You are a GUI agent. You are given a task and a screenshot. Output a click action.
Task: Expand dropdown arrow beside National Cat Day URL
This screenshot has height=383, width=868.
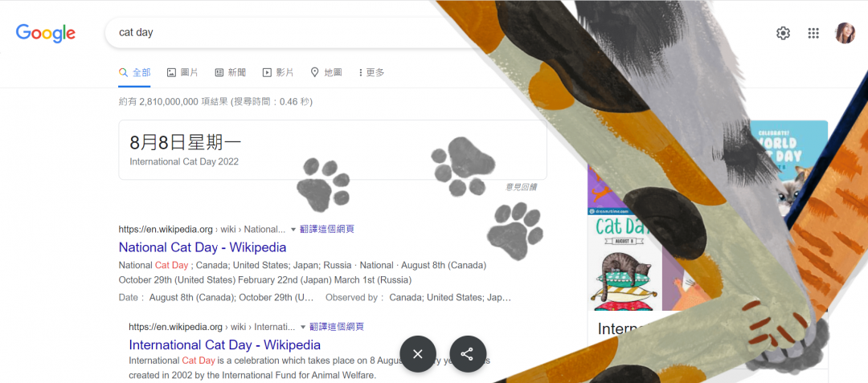[293, 229]
